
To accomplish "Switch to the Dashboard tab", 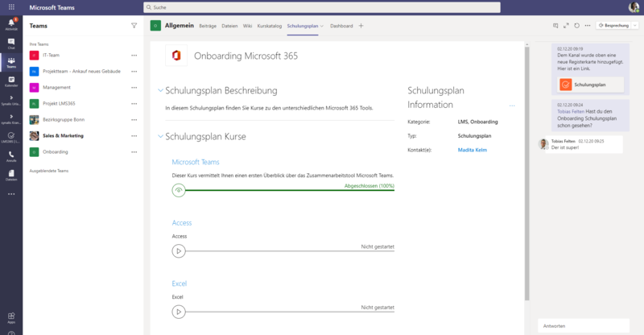I will click(341, 26).
